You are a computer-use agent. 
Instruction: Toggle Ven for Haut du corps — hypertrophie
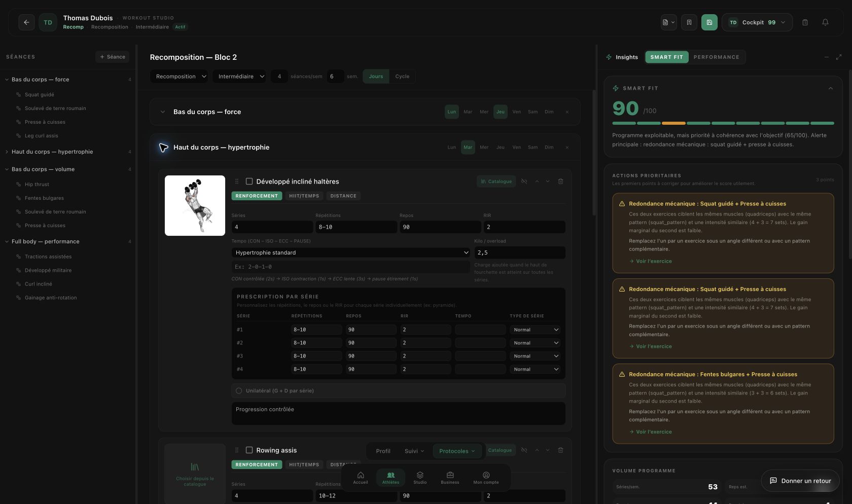coord(516,148)
